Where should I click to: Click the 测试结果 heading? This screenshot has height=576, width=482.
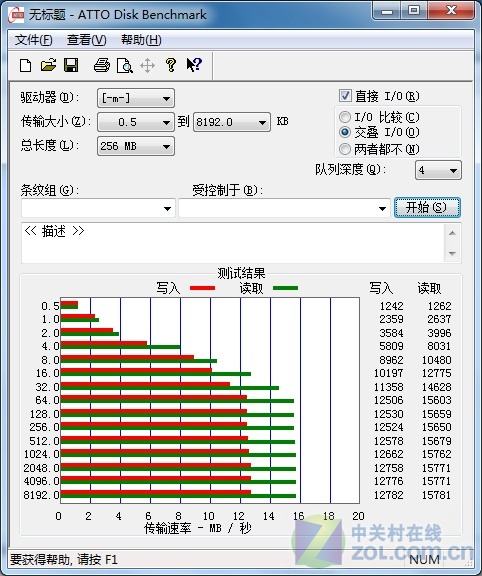241,273
